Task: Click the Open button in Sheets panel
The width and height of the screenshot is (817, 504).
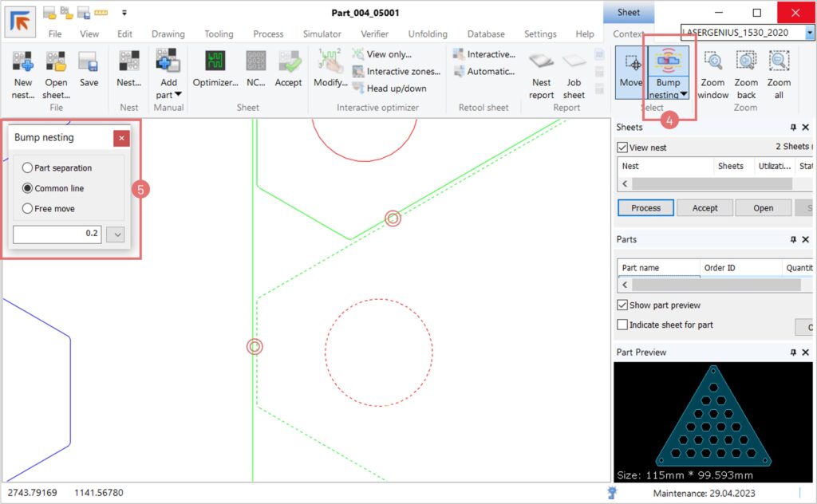Action: (763, 208)
